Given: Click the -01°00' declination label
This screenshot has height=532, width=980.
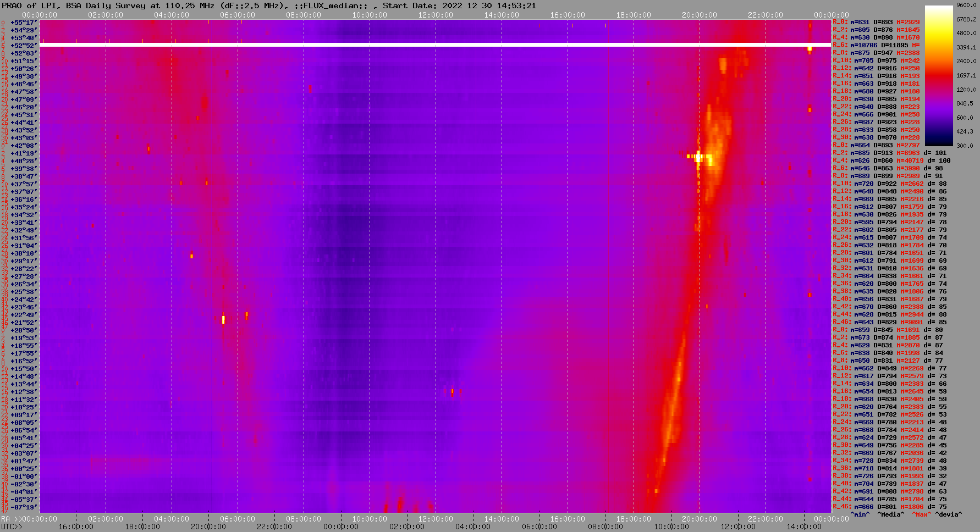Looking at the screenshot, I should 24,476.
